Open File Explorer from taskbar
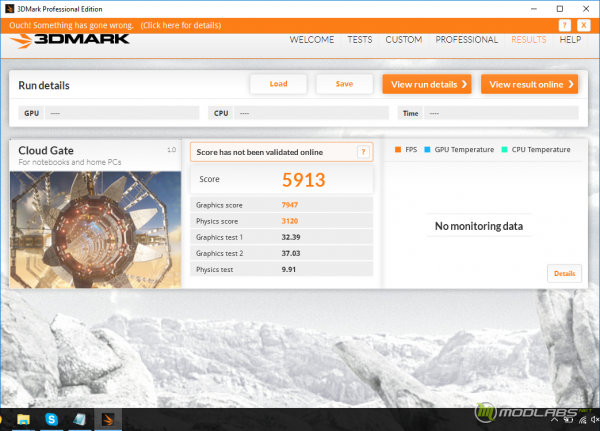Image resolution: width=600 pixels, height=431 pixels. click(23, 420)
